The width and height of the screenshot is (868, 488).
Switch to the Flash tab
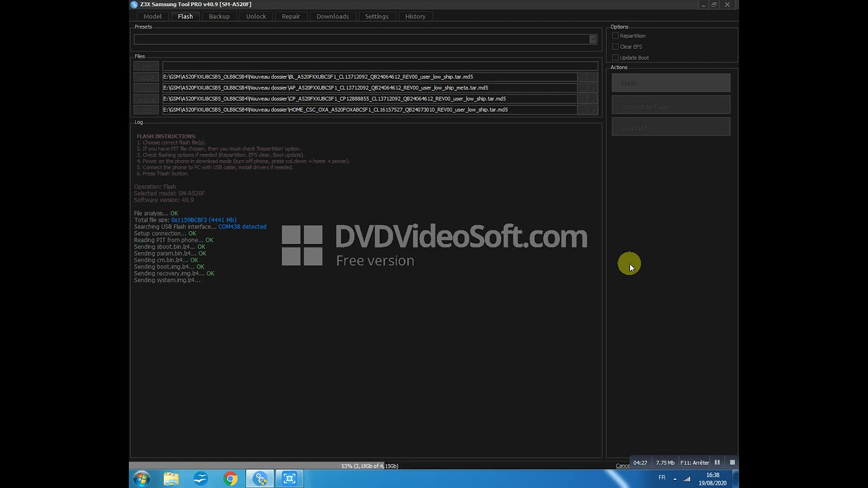(185, 16)
